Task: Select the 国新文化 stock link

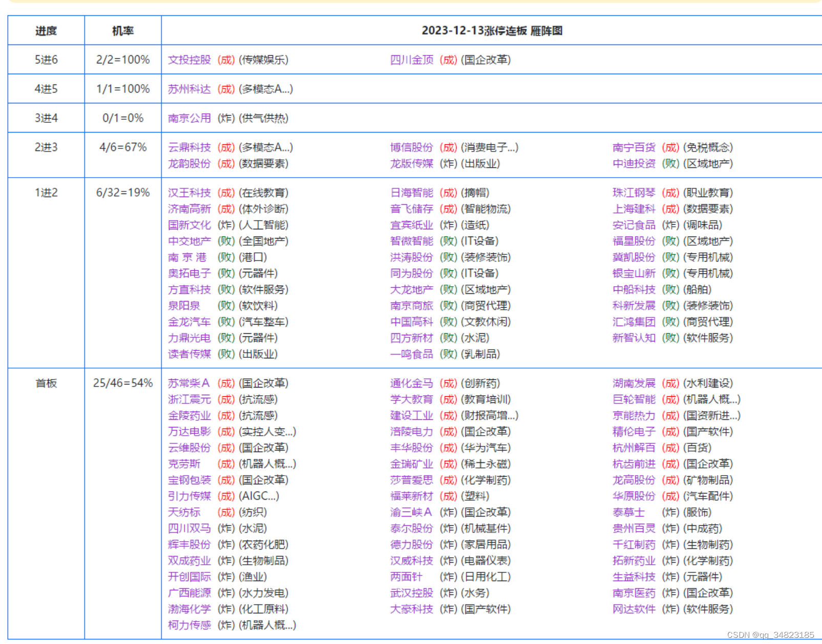Action: (x=189, y=225)
